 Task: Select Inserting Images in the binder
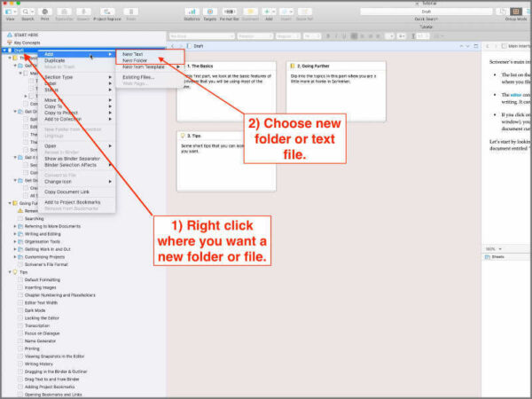(x=41, y=287)
